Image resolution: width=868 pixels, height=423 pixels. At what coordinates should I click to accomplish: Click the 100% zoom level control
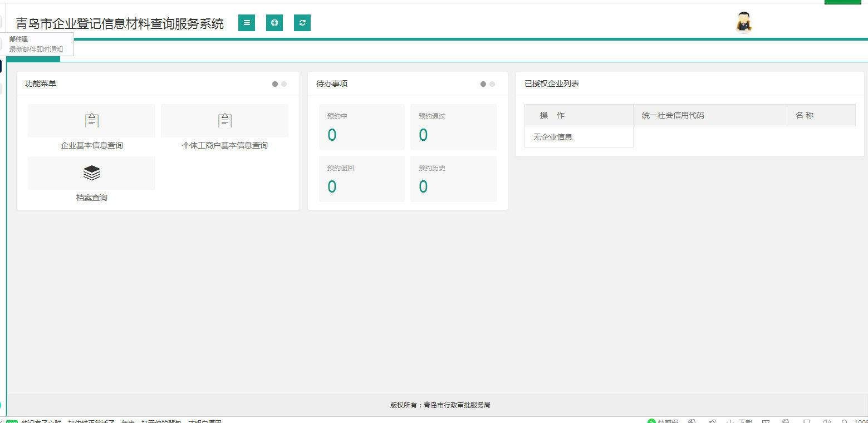[862, 421]
